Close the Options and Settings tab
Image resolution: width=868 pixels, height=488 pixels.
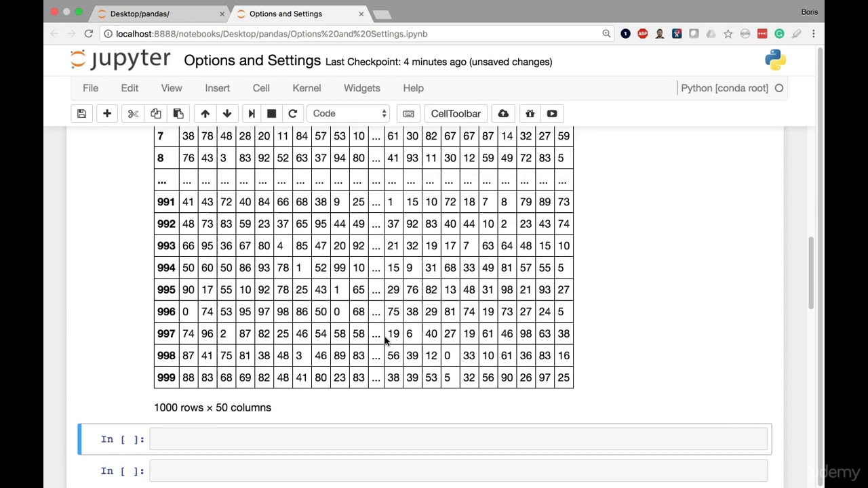pos(361,14)
